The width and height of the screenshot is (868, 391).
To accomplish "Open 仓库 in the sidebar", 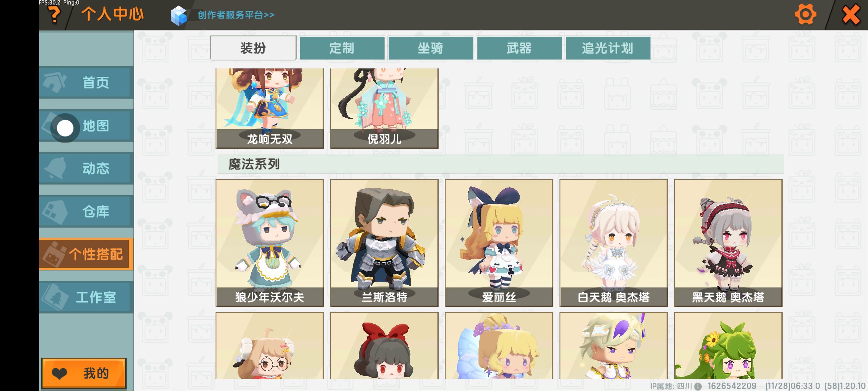I will tap(86, 211).
